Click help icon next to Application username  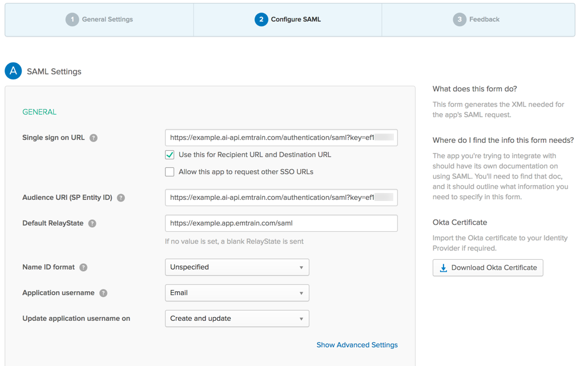point(103,293)
